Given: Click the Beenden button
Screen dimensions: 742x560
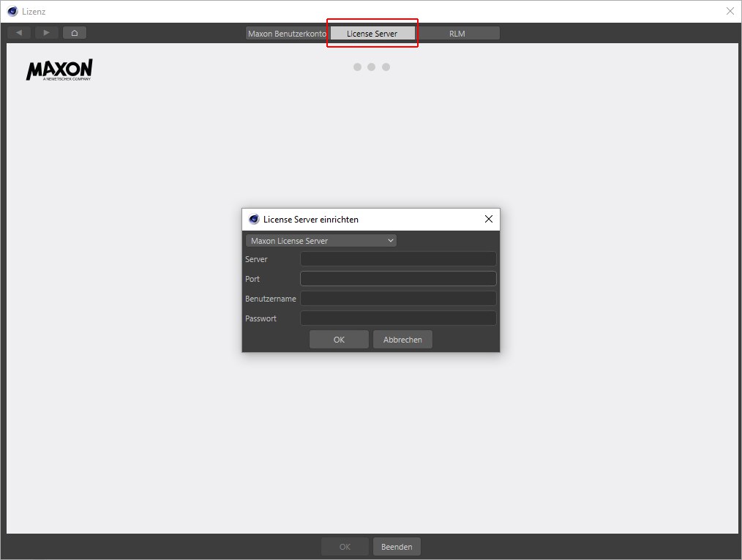Looking at the screenshot, I should pos(397,547).
